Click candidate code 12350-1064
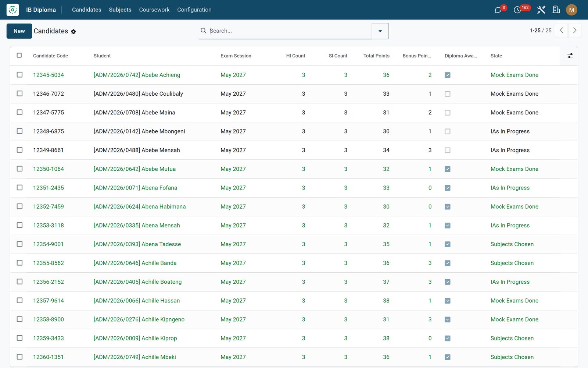The image size is (588, 368). [49, 169]
